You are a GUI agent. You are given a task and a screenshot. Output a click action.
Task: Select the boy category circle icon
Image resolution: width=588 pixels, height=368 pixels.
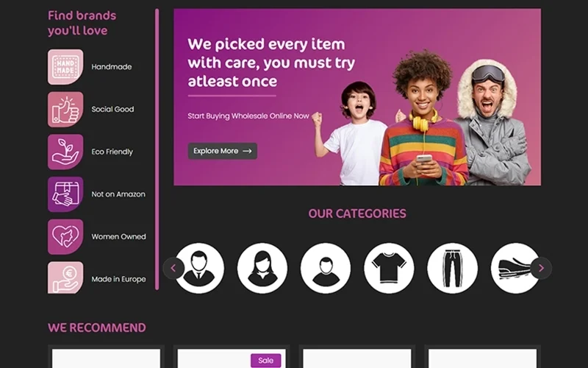click(x=326, y=268)
